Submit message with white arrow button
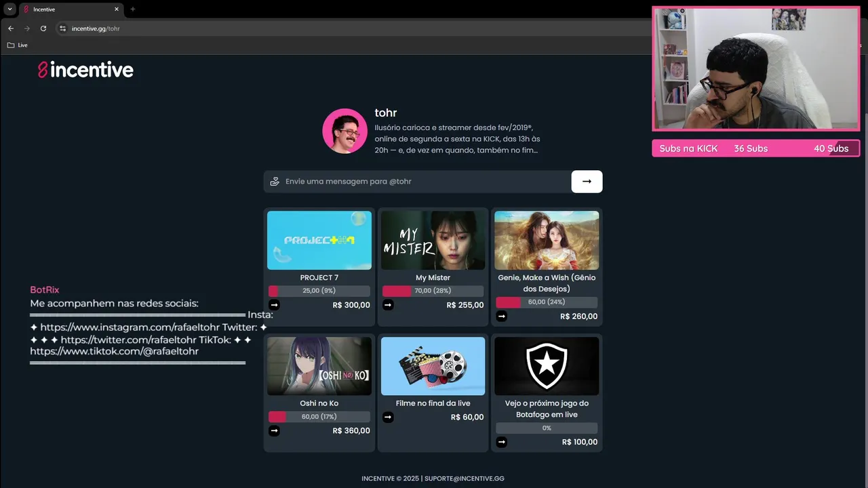This screenshot has width=868, height=488. click(587, 182)
